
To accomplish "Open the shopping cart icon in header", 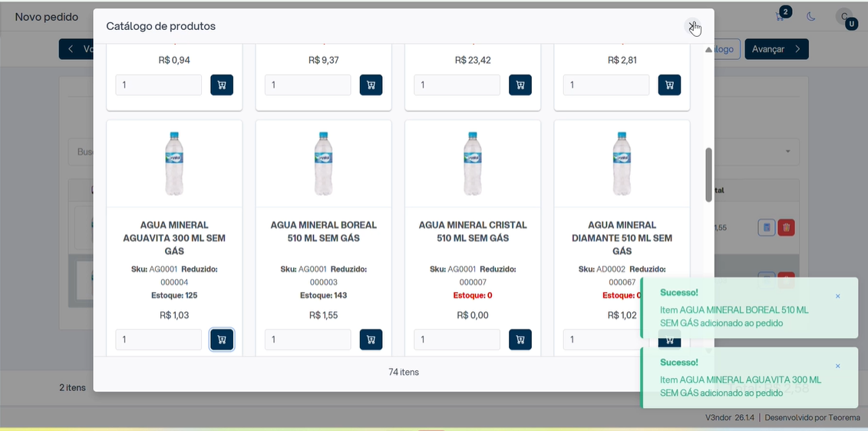I will coord(781,16).
